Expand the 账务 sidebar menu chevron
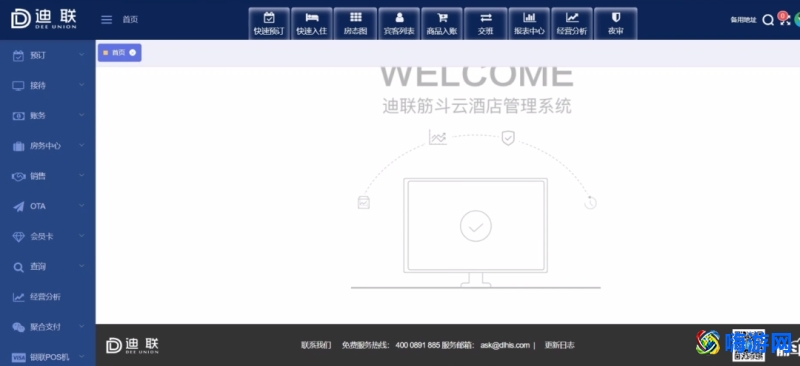Image resolution: width=800 pixels, height=366 pixels. [x=82, y=115]
